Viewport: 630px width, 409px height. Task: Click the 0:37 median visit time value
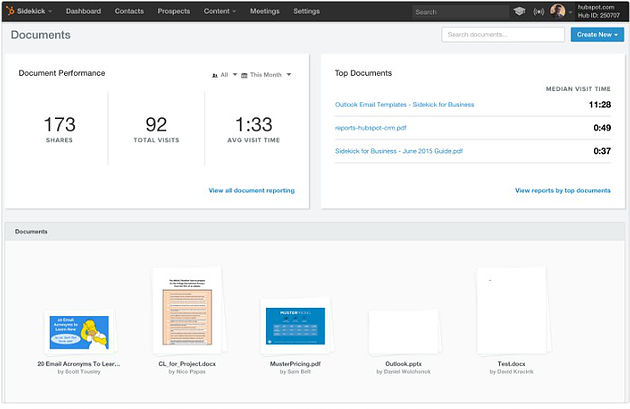(602, 151)
